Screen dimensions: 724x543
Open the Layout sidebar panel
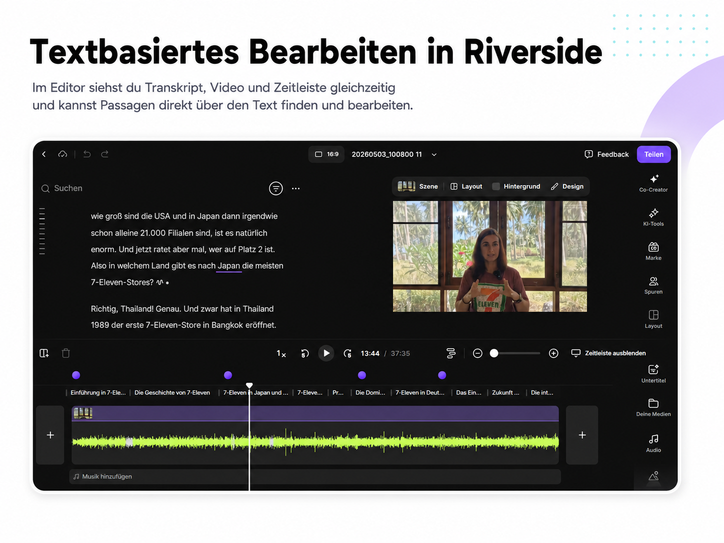(x=653, y=320)
